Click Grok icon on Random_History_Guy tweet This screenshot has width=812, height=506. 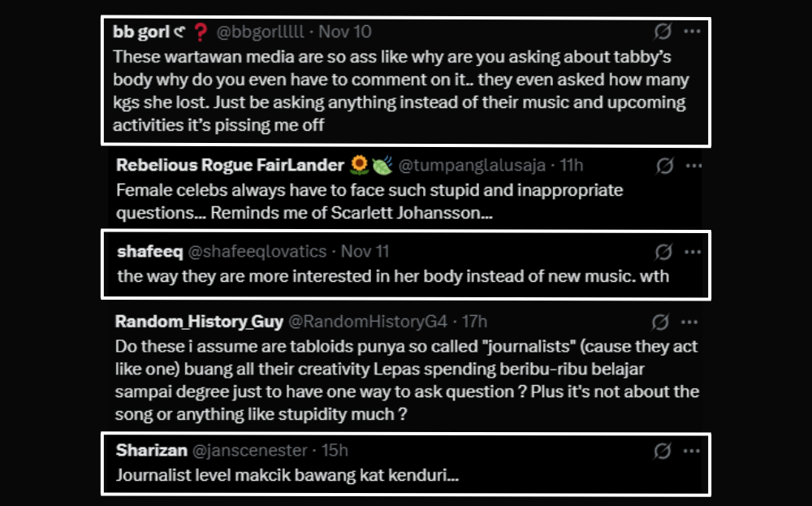coord(661,322)
